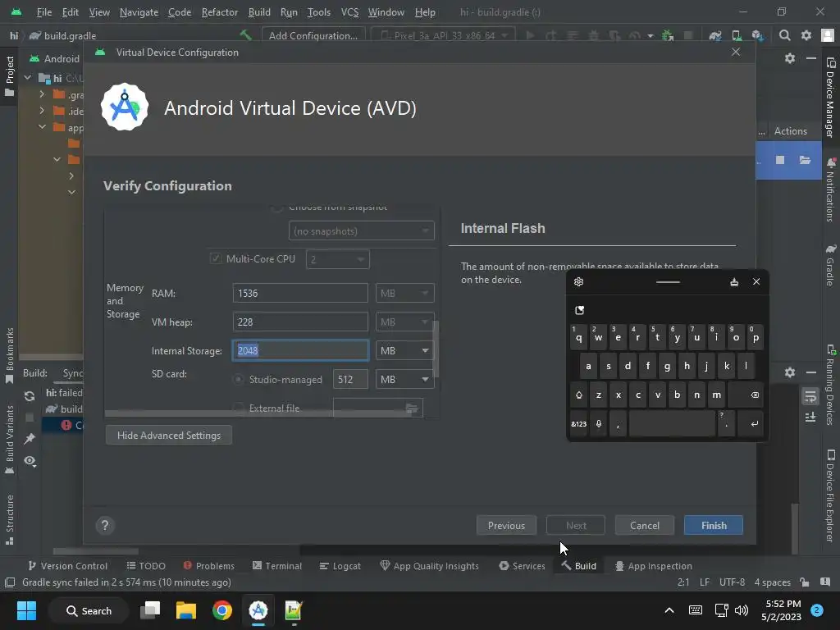Open the VCS menu

click(x=349, y=11)
